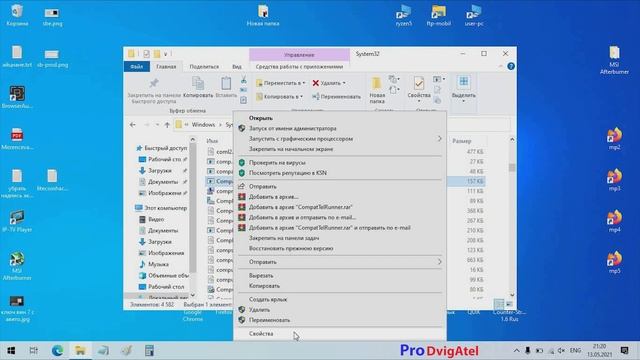Click the ENG language indicator
The height and width of the screenshot is (360, 640).
[x=575, y=351]
